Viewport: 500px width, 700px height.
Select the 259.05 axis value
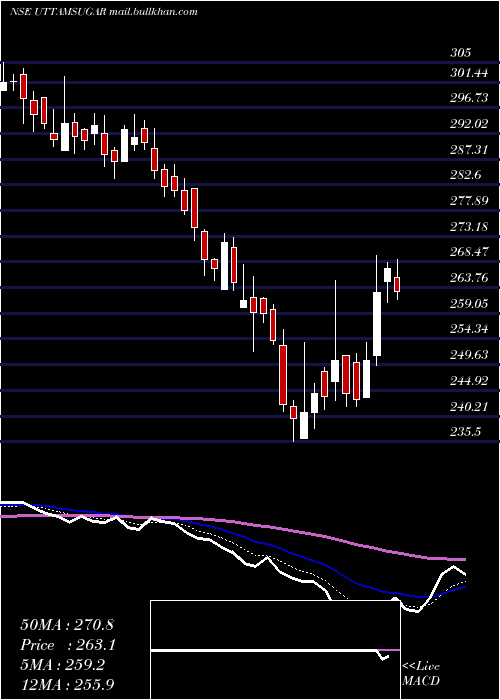[x=469, y=304]
